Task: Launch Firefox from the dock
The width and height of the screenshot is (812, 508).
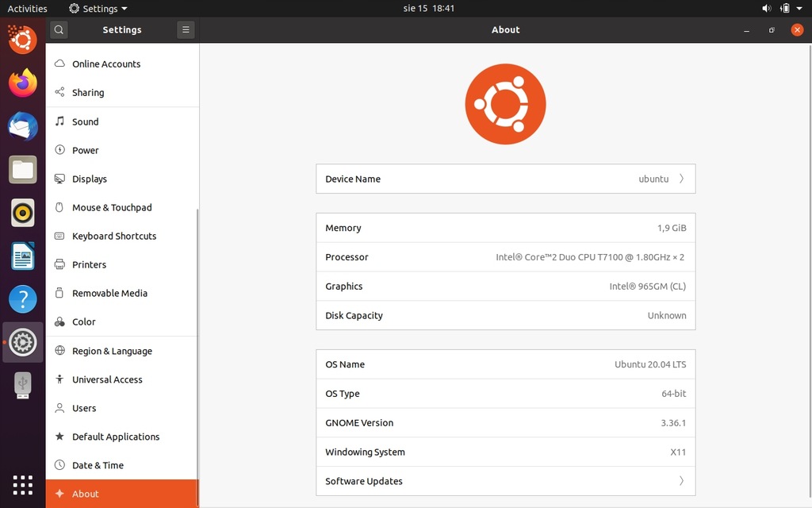Action: click(x=23, y=83)
